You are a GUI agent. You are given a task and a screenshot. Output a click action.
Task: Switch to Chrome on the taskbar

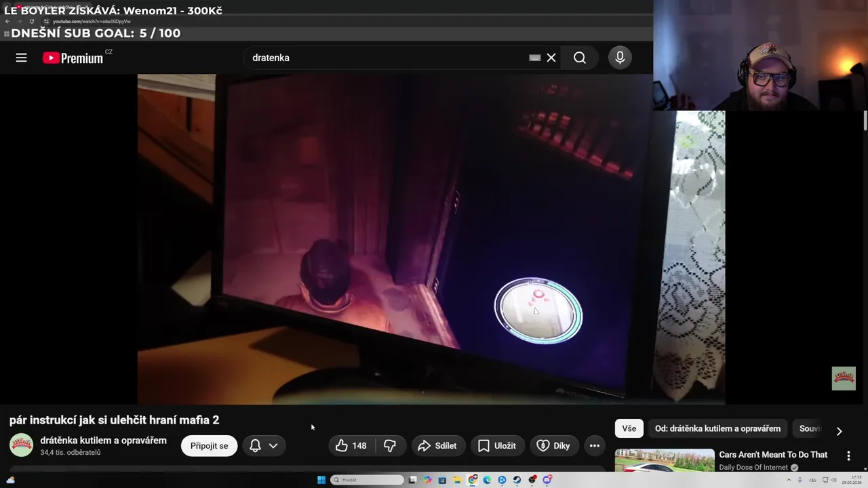coord(473,480)
